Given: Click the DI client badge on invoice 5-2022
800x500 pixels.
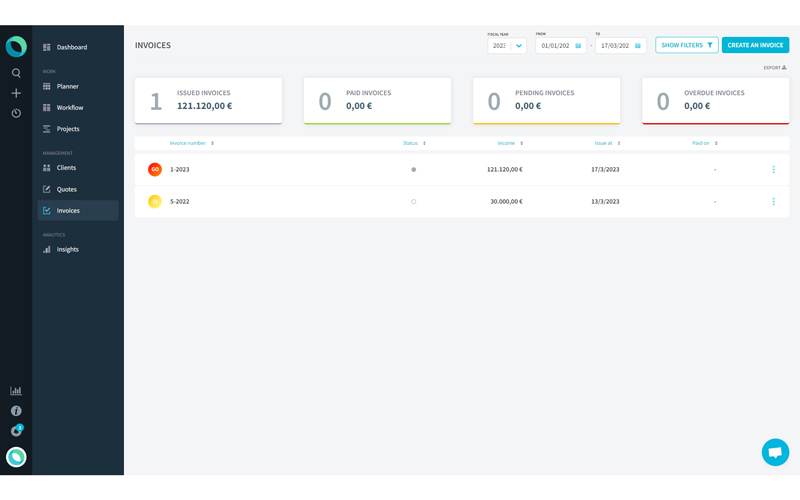Looking at the screenshot, I should pyautogui.click(x=155, y=202).
